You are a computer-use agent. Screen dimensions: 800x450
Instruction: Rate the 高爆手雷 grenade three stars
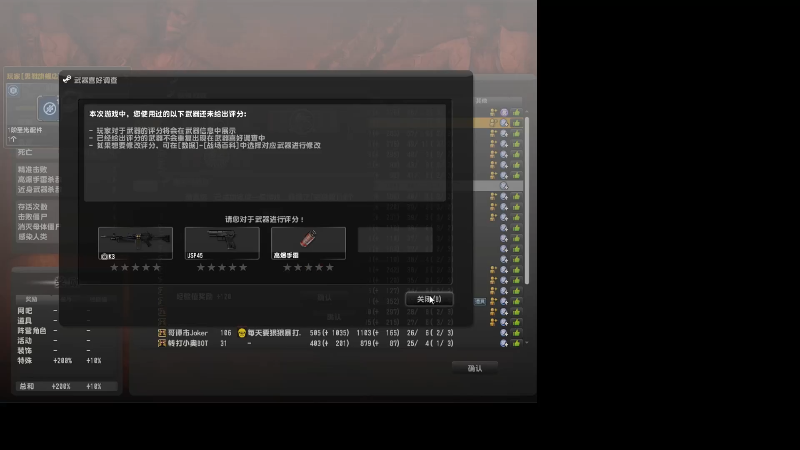(x=308, y=267)
